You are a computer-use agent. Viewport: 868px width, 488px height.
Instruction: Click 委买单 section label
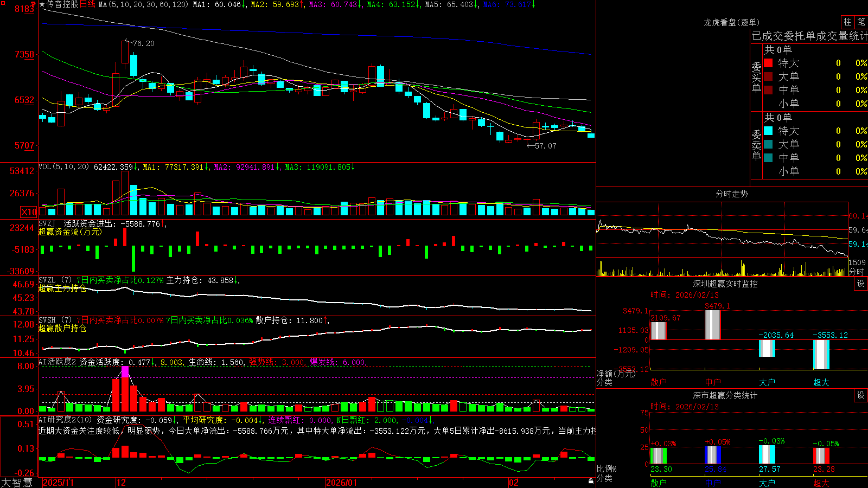756,78
